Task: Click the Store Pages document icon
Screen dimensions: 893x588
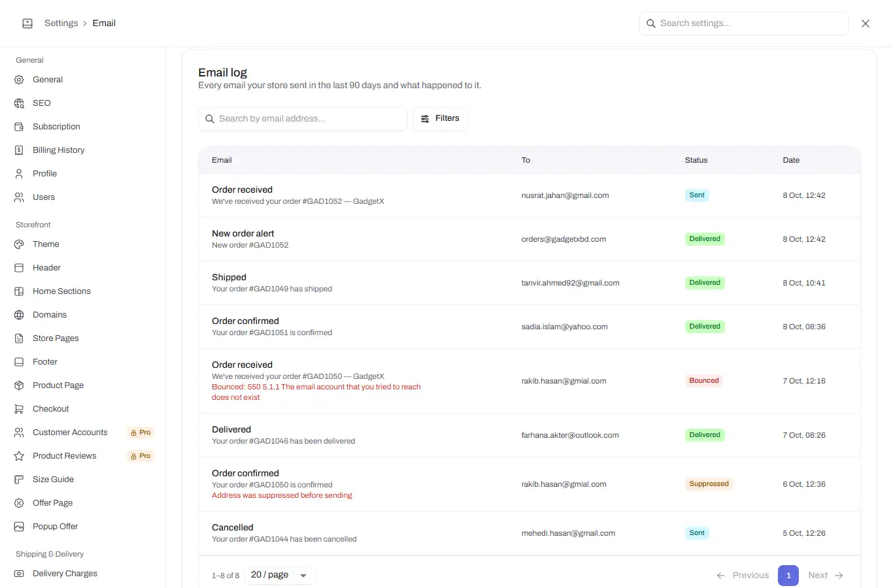Action: coord(19,338)
